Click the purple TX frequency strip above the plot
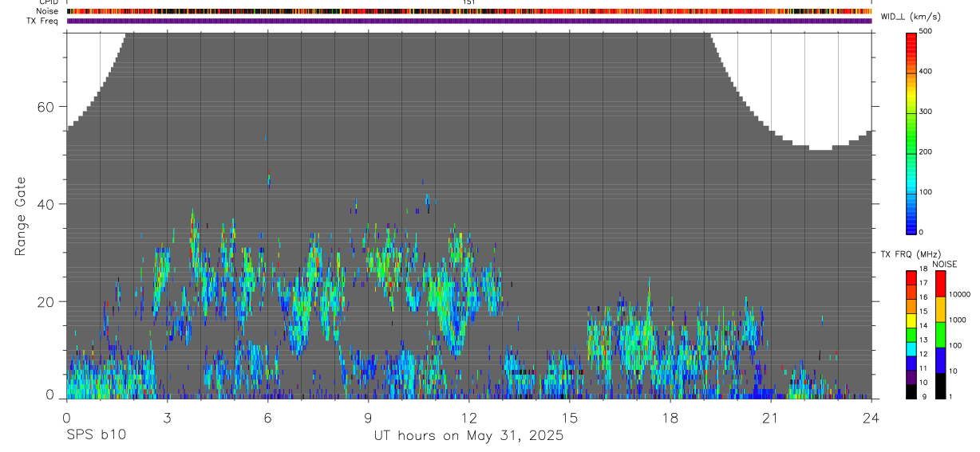The image size is (980, 452). point(469,21)
